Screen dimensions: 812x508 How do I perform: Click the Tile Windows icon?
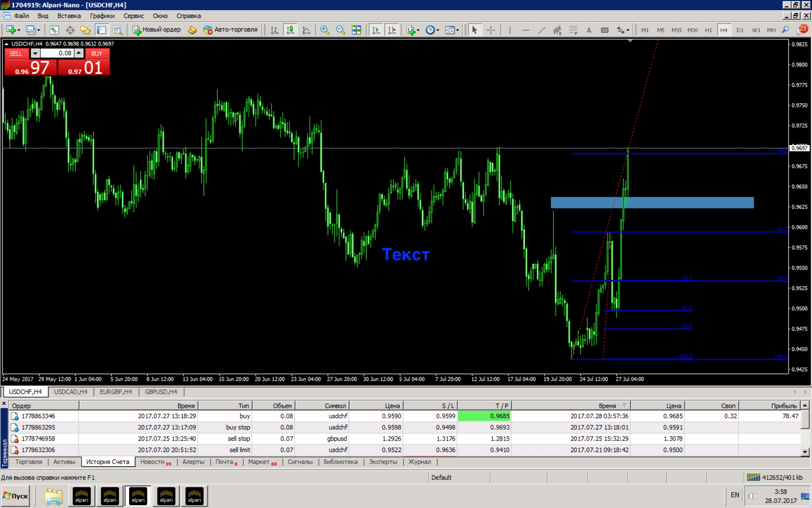(x=356, y=30)
